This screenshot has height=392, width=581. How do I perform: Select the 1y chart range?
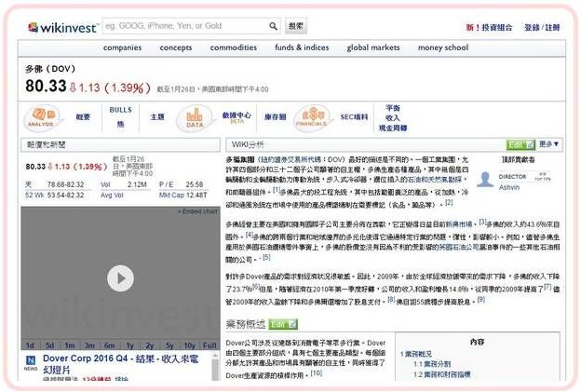coord(129,345)
